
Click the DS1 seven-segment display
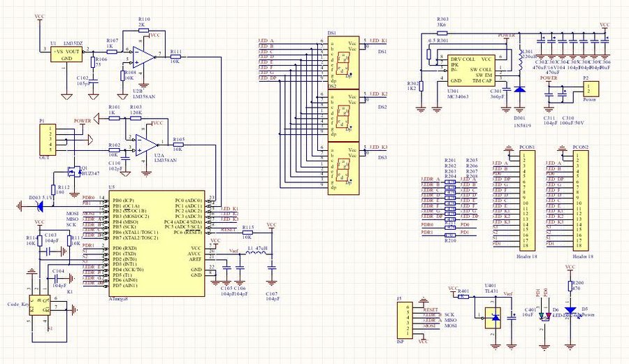(343, 63)
